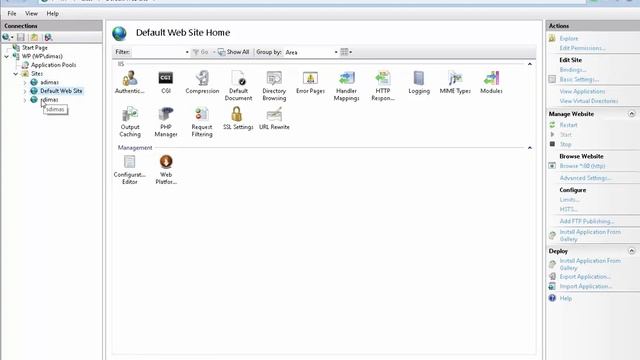Image resolution: width=640 pixels, height=360 pixels.
Task: Click the last Connections toolbar icon
Action: [48, 37]
